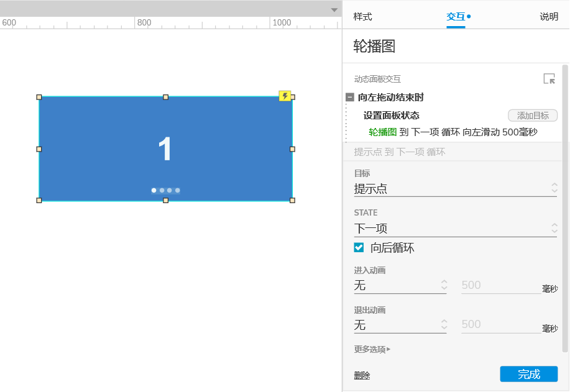The height and width of the screenshot is (392, 570).
Task: Click the yellow lightning interaction badge
Action: coord(285,96)
